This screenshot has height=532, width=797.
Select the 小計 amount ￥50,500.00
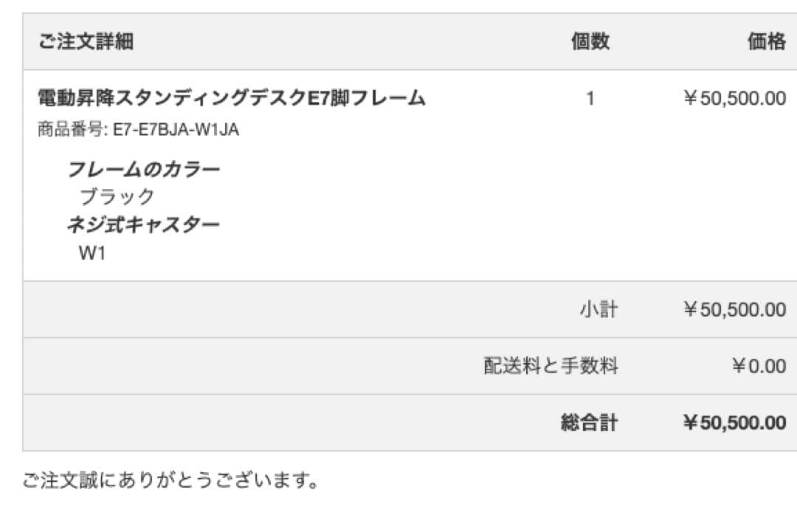(734, 309)
